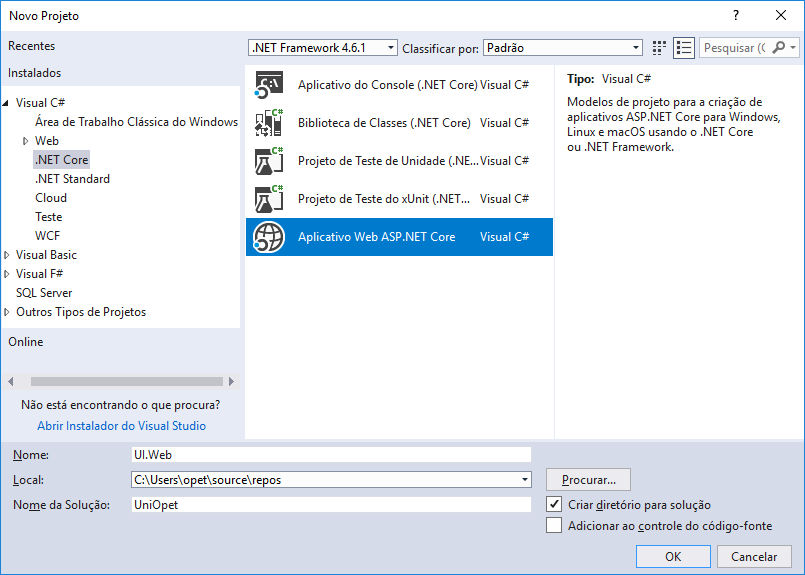
Task: Select the .NET Core category
Action: pyautogui.click(x=62, y=160)
